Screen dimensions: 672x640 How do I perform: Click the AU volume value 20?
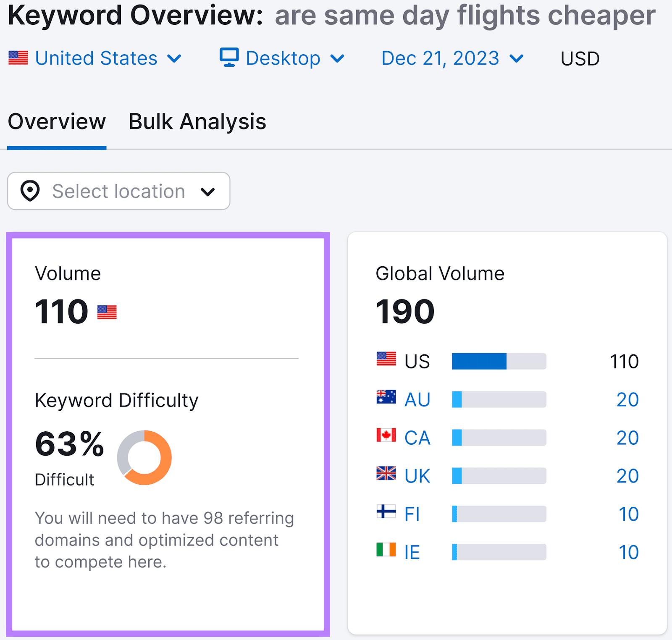coord(627,400)
